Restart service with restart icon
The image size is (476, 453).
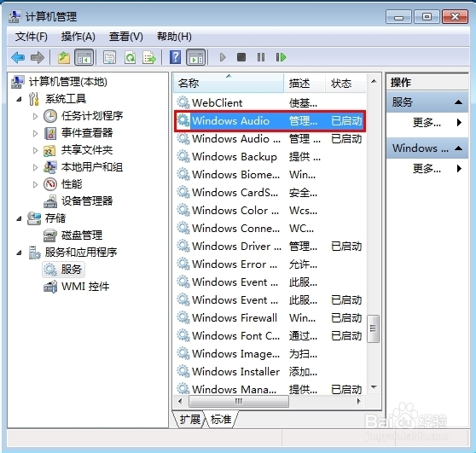coord(281,57)
